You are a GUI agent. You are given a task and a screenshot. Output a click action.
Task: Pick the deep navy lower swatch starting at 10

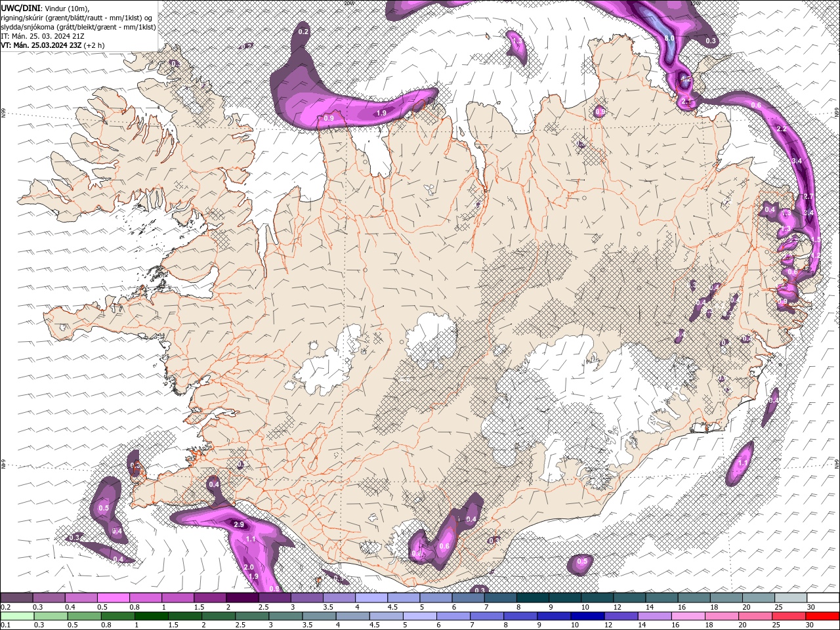pyautogui.click(x=587, y=616)
